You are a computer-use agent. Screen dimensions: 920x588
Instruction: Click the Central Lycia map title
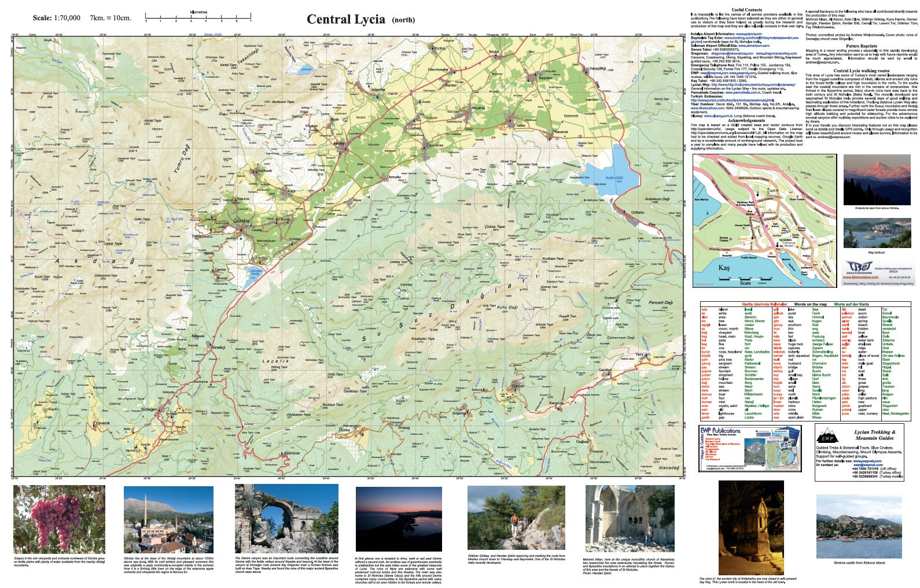(x=345, y=19)
